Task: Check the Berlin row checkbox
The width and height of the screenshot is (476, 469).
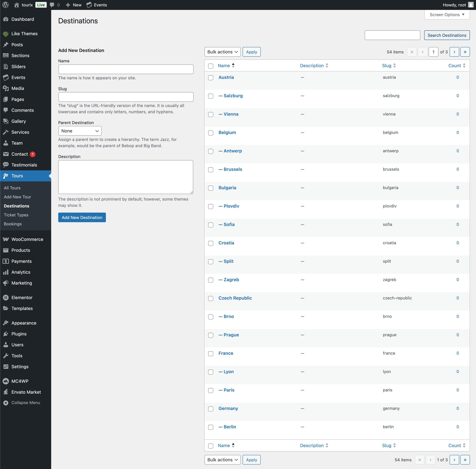Action: point(210,427)
